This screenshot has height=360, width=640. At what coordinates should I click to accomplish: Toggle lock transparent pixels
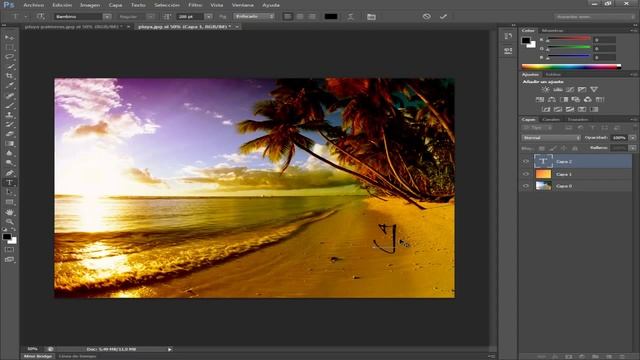coord(542,148)
